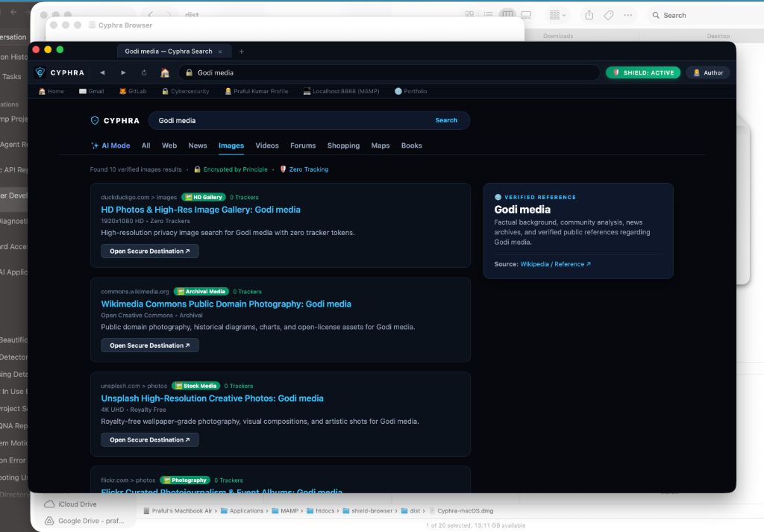Select column view in Finder toolbar
Viewport: 764px width, 532px height.
pos(507,15)
